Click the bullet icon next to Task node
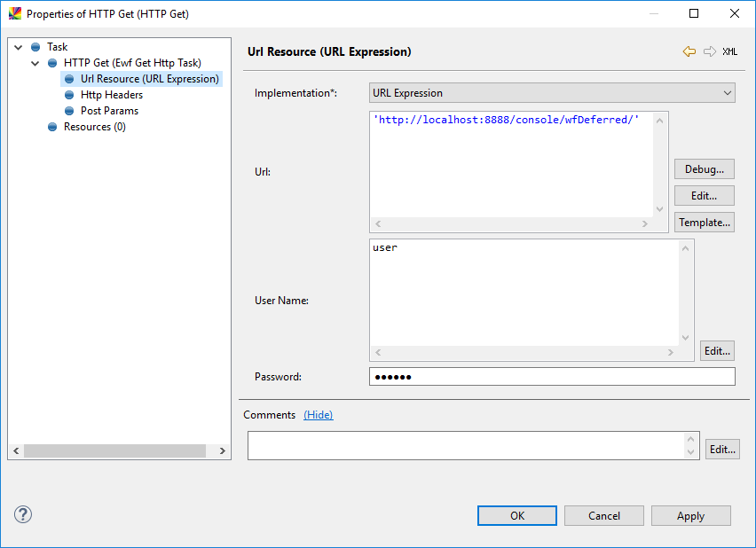The height and width of the screenshot is (548, 756). (35, 46)
